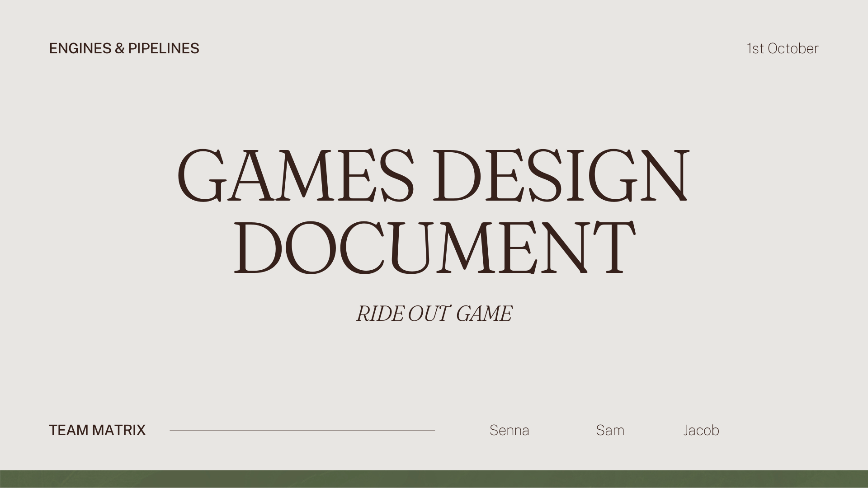
Task: Select the 'RIDE OUT GAME' subtitle
Action: click(434, 314)
